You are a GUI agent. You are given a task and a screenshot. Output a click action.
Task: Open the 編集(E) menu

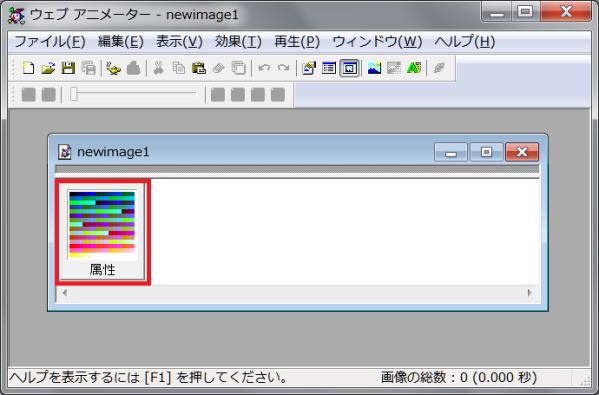(120, 41)
